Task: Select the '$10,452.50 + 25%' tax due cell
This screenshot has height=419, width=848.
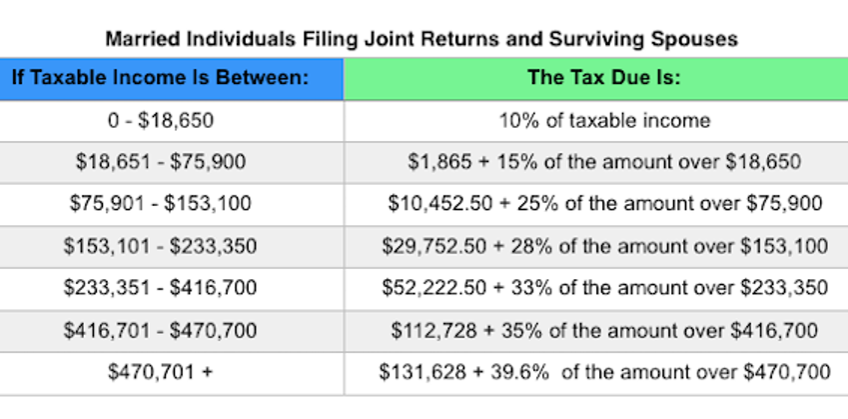Action: [604, 204]
